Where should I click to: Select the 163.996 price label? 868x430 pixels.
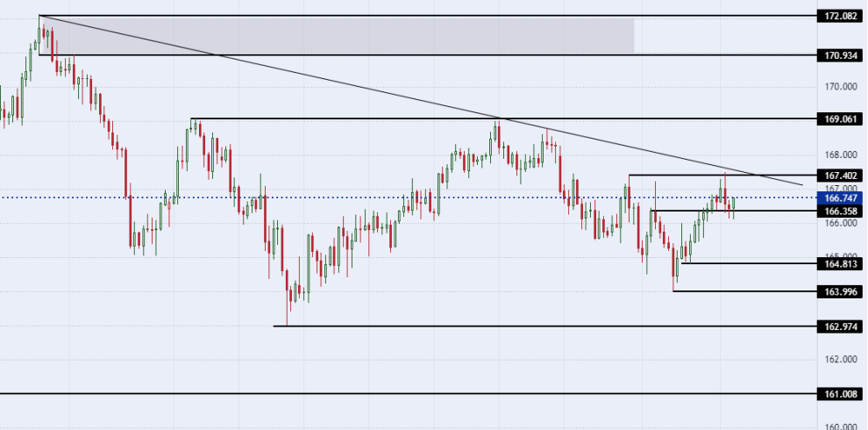click(x=839, y=291)
